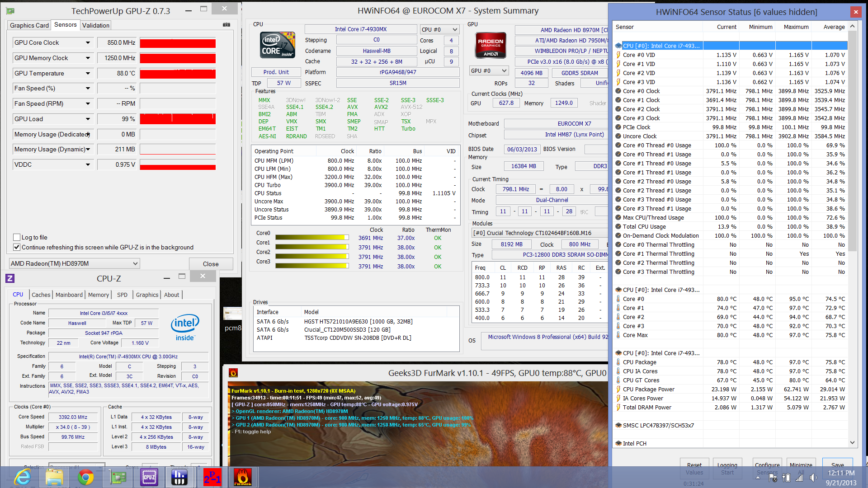The height and width of the screenshot is (488, 868).
Task: Open the CPU #0 selector in HWiNFO
Action: click(439, 29)
